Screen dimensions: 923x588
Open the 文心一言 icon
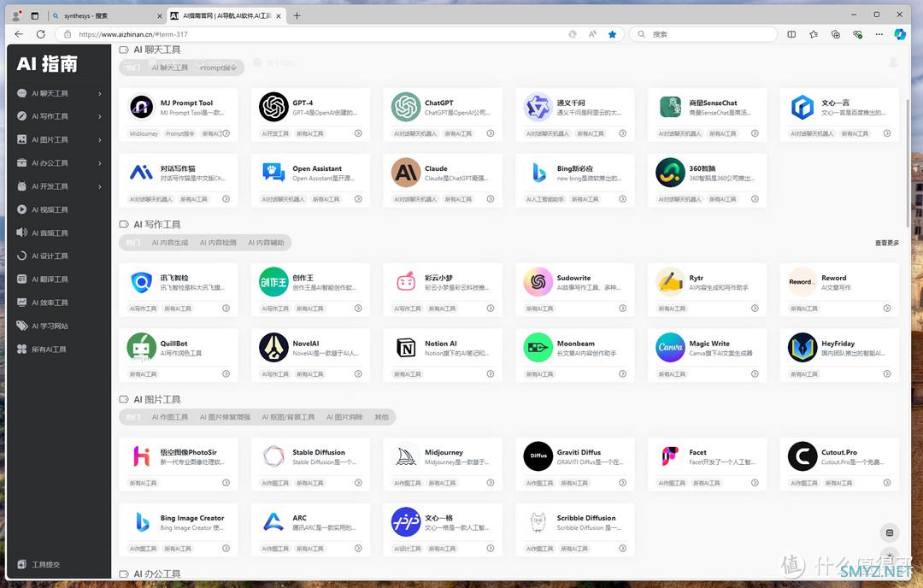pyautogui.click(x=802, y=107)
